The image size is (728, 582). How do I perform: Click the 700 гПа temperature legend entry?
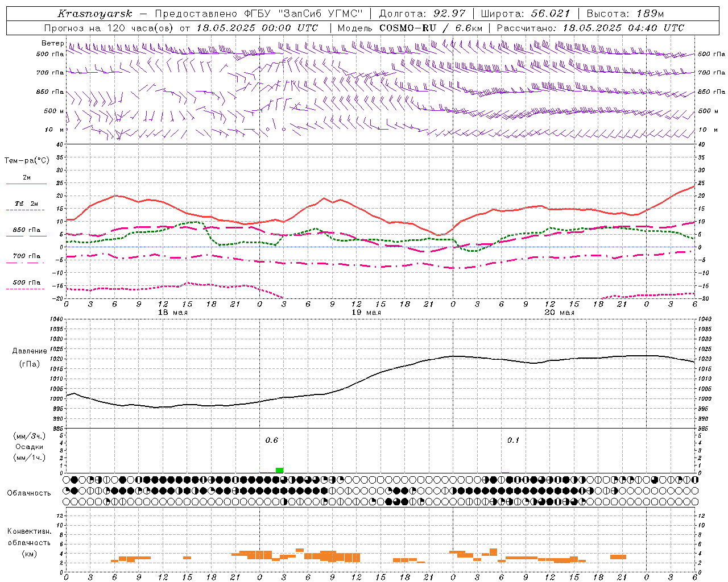click(x=27, y=256)
